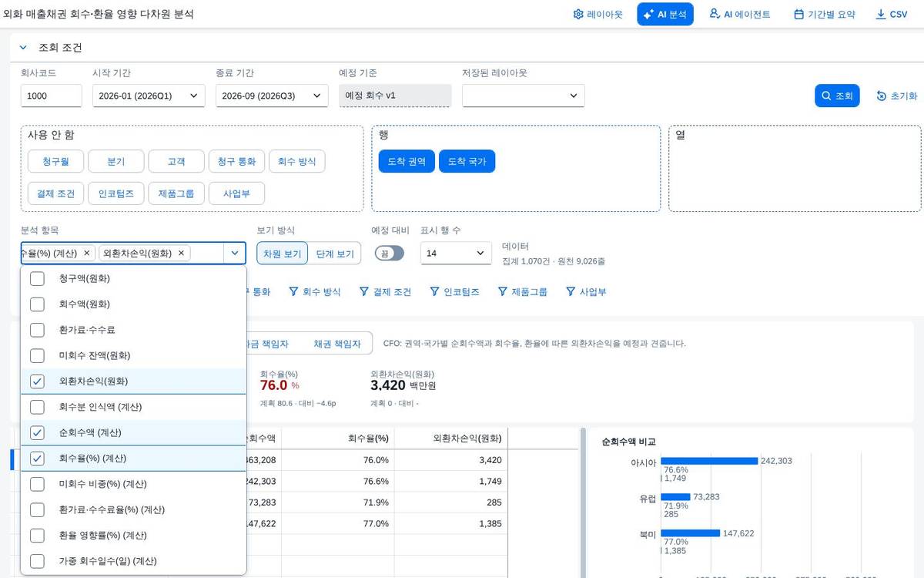Sort by the 회수율(%) column header
This screenshot has width=924, height=578.
(x=338, y=438)
